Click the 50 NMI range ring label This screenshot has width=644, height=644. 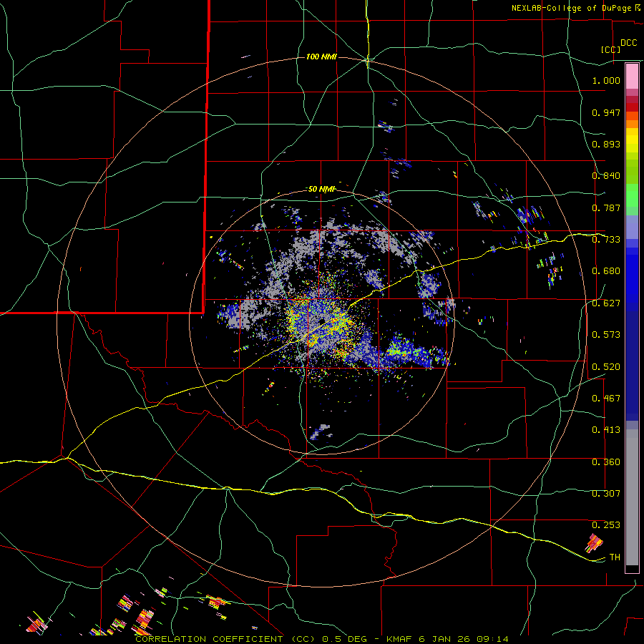(322, 189)
